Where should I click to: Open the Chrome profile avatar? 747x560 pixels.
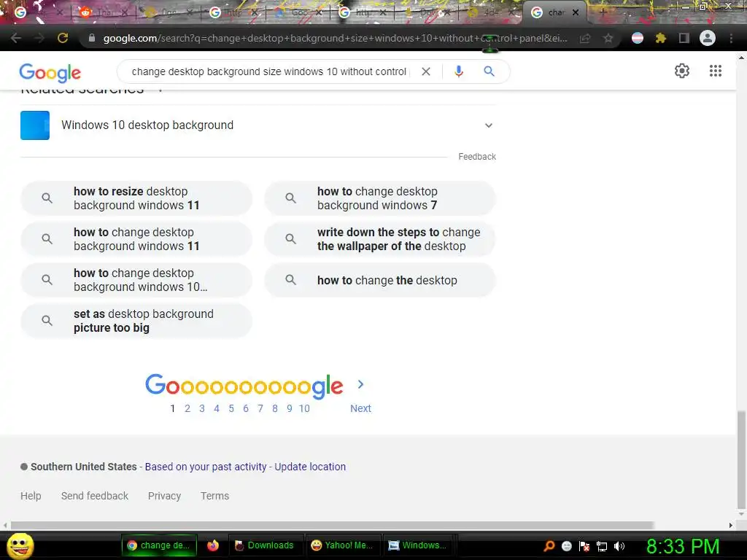tap(707, 38)
